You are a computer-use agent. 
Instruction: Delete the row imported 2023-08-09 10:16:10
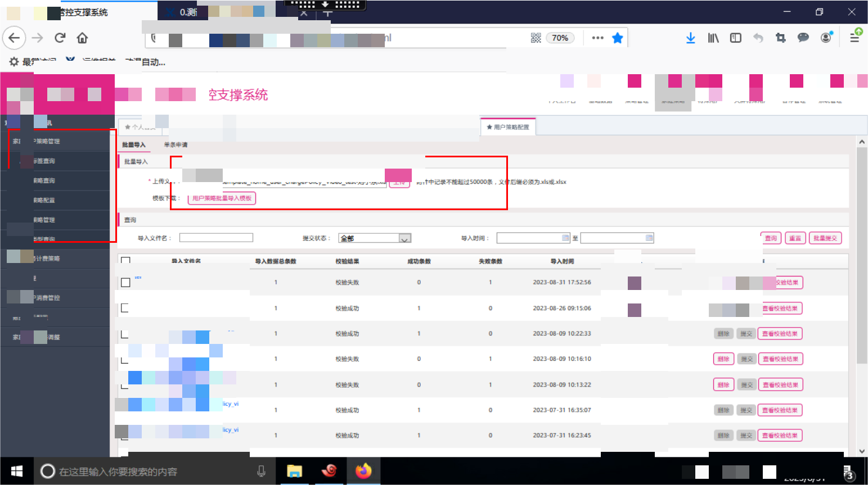point(723,359)
